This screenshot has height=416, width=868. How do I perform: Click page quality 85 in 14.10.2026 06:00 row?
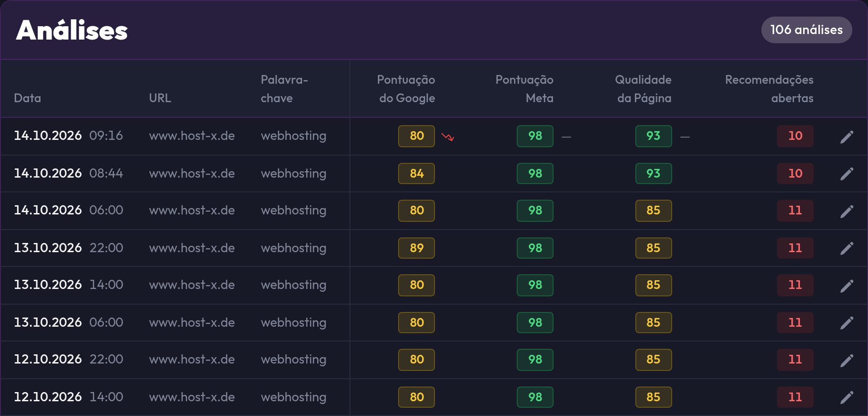(x=653, y=211)
